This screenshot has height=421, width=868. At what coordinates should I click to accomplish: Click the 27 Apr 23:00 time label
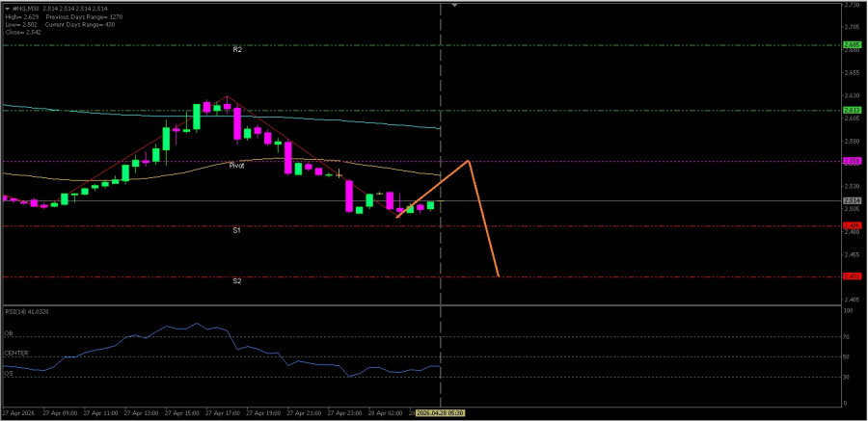pyautogui.click(x=344, y=413)
